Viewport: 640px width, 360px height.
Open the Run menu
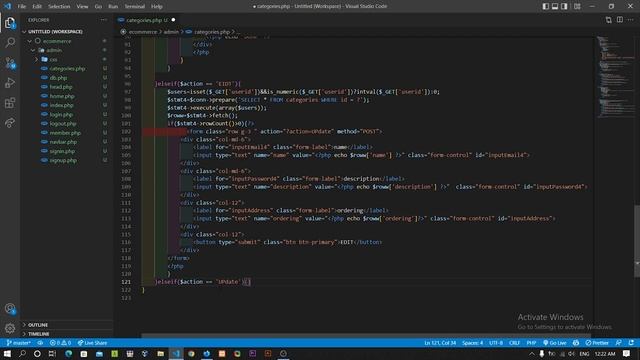tap(113, 6)
